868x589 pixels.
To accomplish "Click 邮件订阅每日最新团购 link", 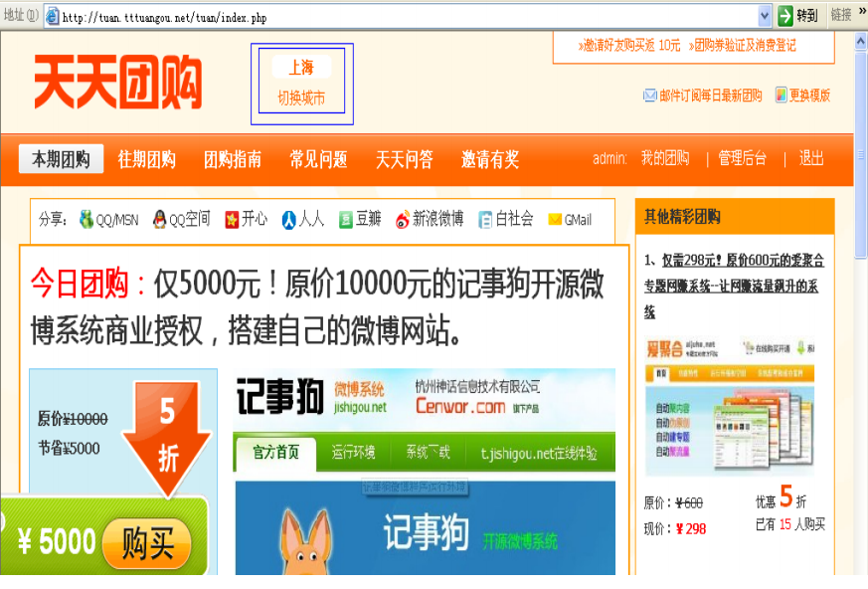I will click(x=710, y=96).
